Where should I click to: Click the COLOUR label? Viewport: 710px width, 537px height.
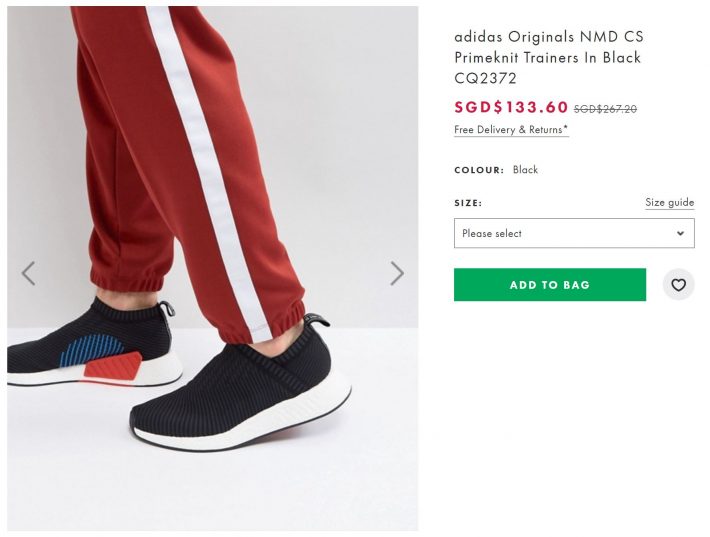(x=479, y=170)
